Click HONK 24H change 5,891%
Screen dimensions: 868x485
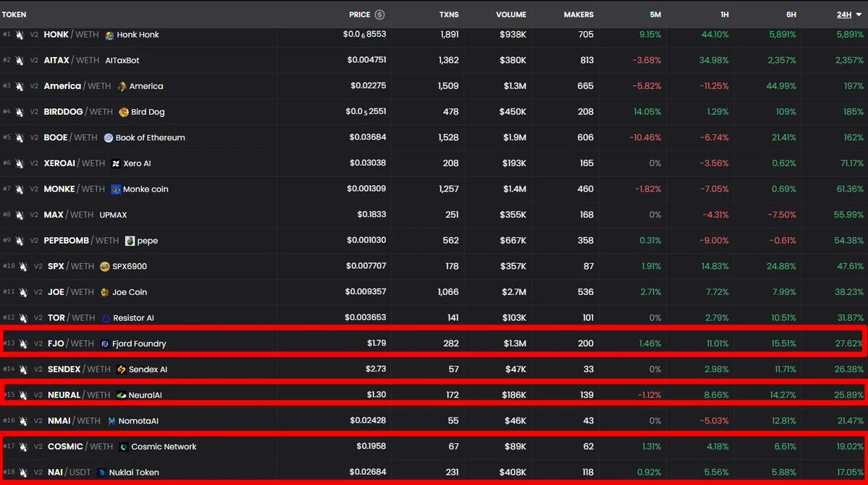[x=848, y=35]
